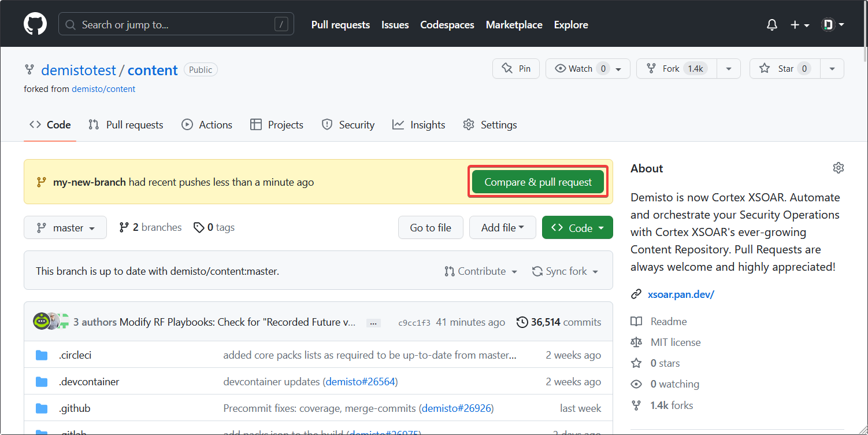Click the .github folder icon
Screen dimensions: 868x435
tap(42, 408)
